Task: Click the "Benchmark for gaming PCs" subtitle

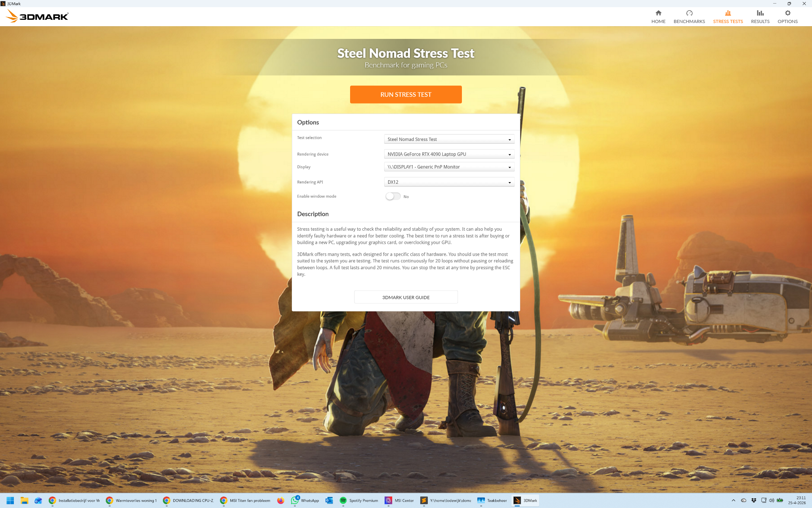Action: (406, 65)
